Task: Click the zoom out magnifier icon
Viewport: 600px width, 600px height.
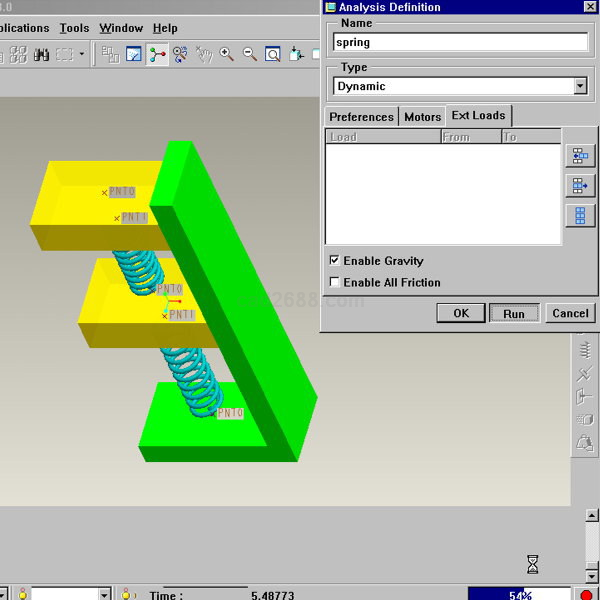Action: pos(249,54)
